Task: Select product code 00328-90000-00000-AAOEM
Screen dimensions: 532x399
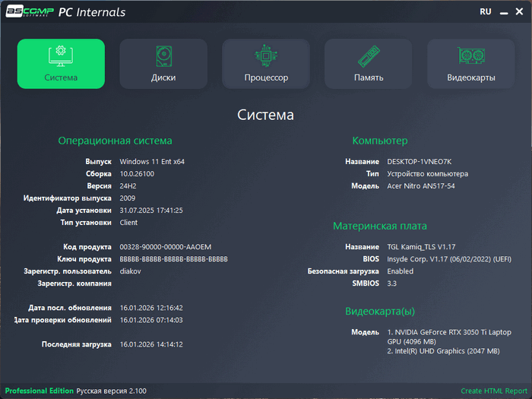Action: (x=165, y=247)
